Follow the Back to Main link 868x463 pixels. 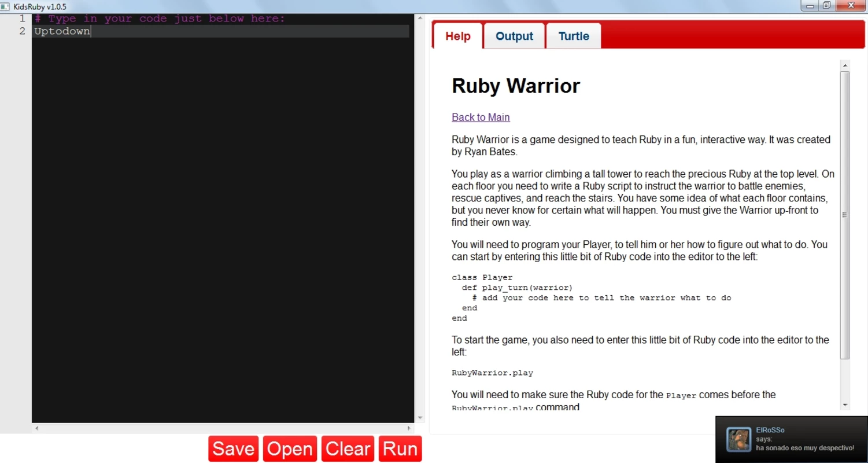click(x=481, y=117)
